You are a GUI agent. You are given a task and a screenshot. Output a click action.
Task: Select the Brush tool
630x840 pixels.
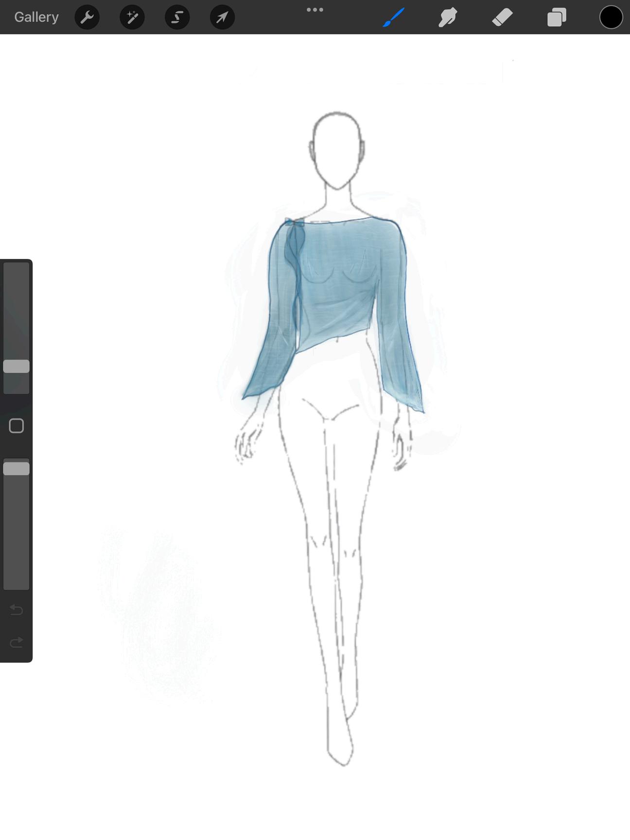pos(393,17)
